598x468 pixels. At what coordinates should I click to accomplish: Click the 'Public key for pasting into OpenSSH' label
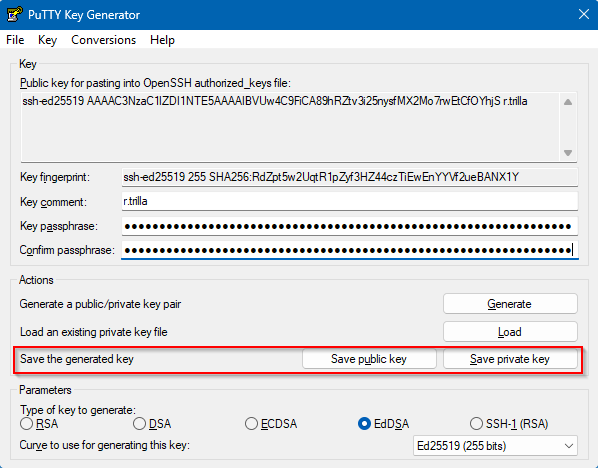point(155,83)
